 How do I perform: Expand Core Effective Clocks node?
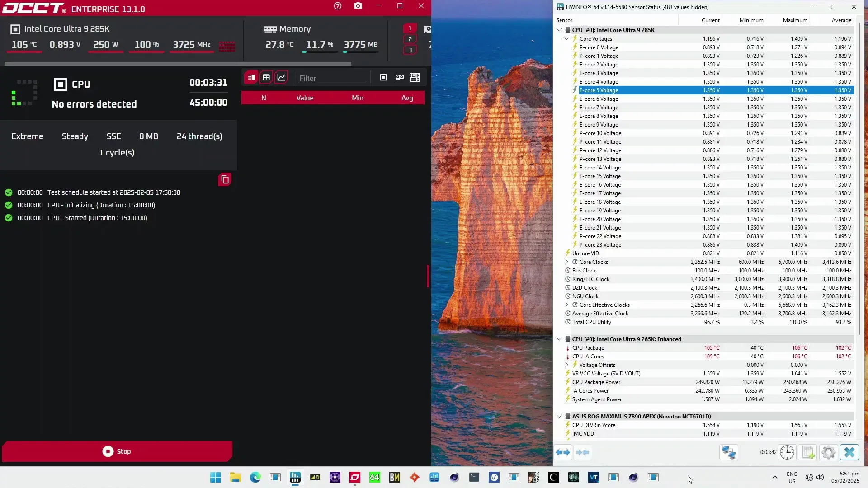click(x=566, y=305)
